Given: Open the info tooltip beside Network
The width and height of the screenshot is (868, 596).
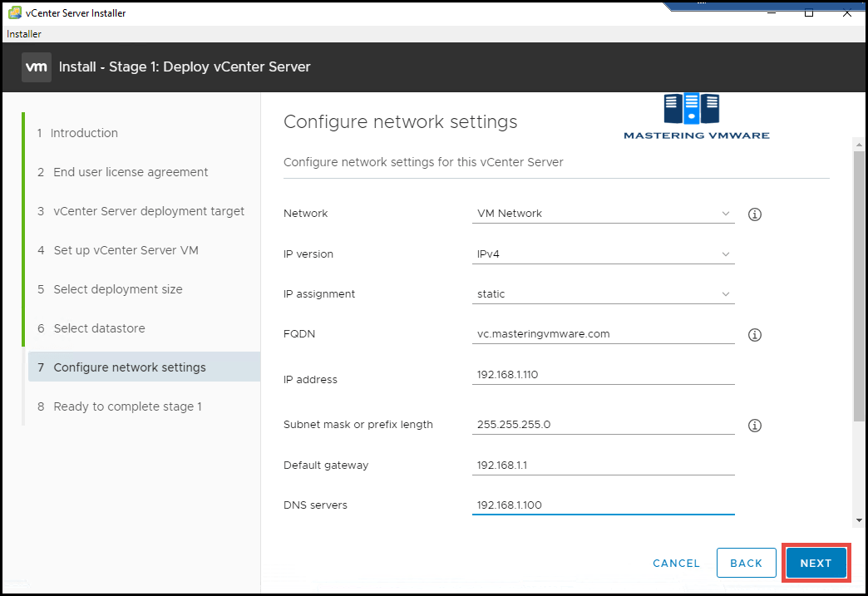Looking at the screenshot, I should pyautogui.click(x=754, y=214).
